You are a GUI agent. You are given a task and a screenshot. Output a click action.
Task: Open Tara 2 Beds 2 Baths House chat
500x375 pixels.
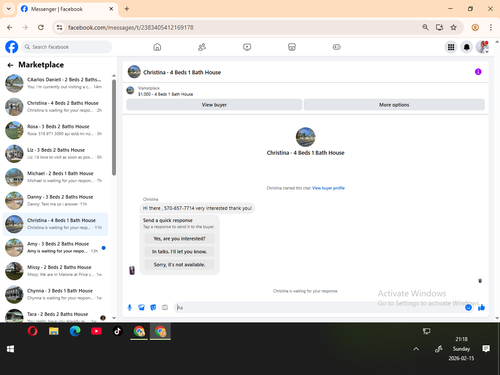[55, 315]
